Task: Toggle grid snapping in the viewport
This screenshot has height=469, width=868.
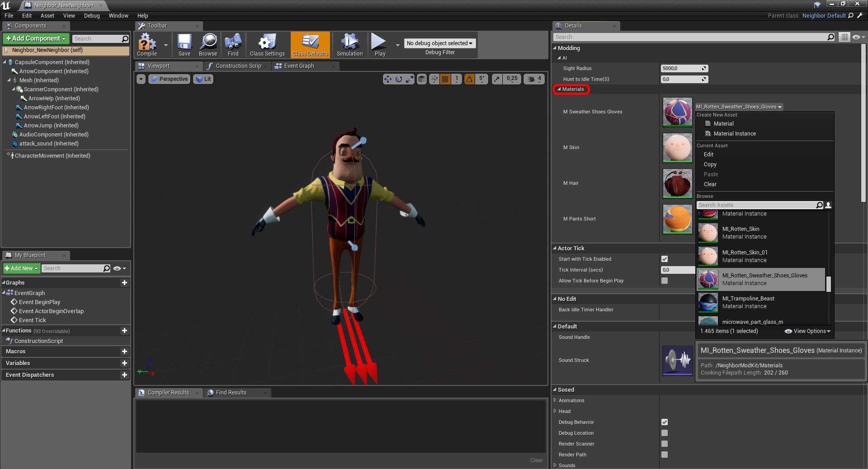Action: [x=445, y=79]
